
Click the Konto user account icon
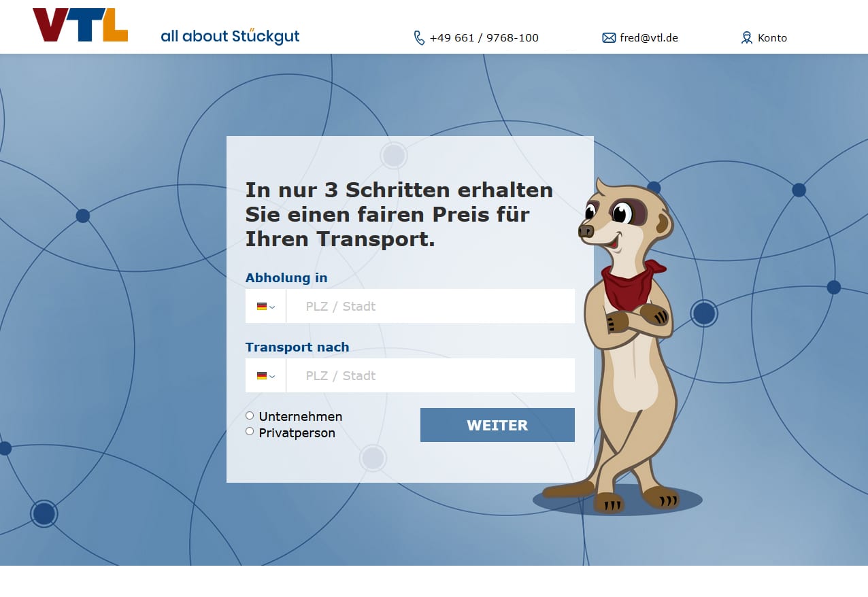click(747, 38)
